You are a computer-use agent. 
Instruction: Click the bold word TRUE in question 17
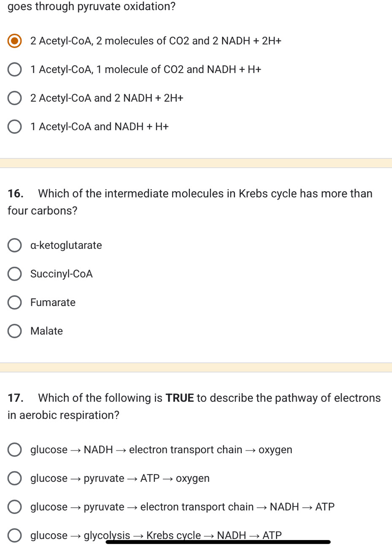coord(179,397)
